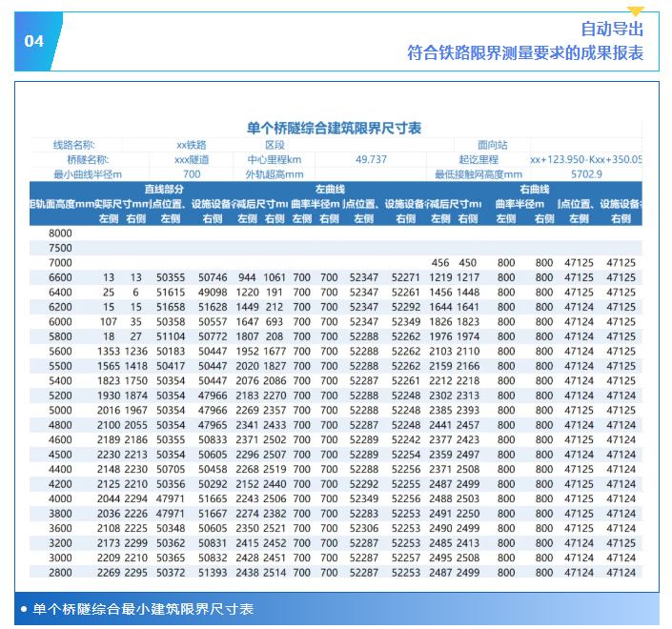Select the 自动导出 heading text
This screenshot has width=672, height=629.
(612, 30)
